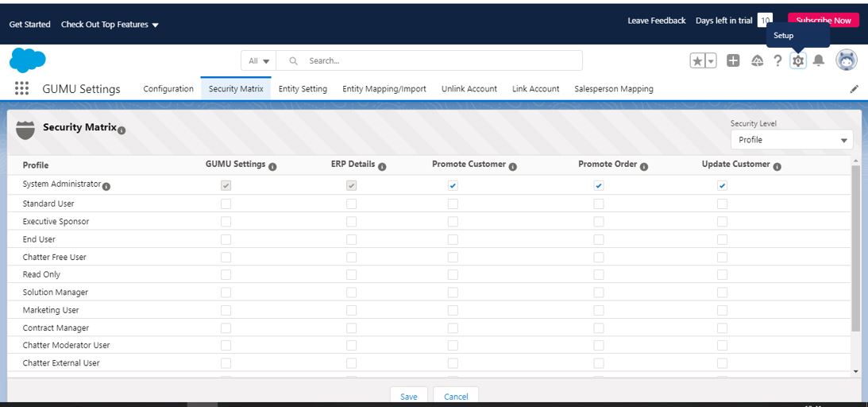Viewport: 868px width, 407px height.
Task: Check Update Customer for Marketing User
Action: [722, 310]
